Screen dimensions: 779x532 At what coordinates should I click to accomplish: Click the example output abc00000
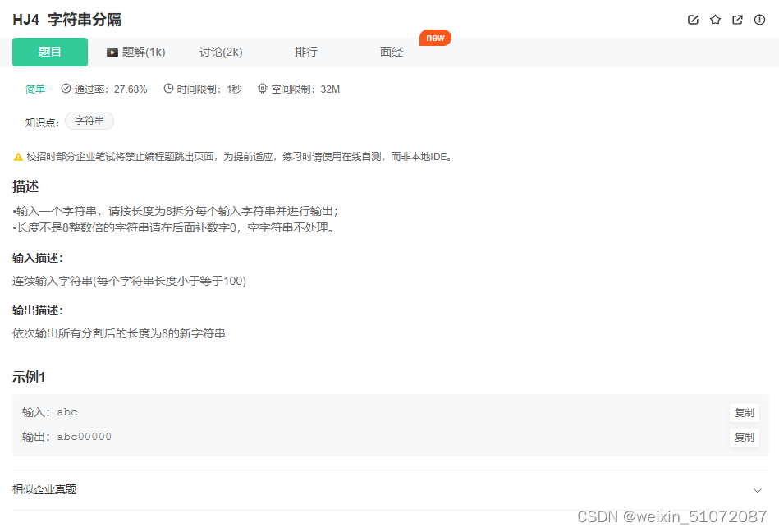pyautogui.click(x=84, y=437)
